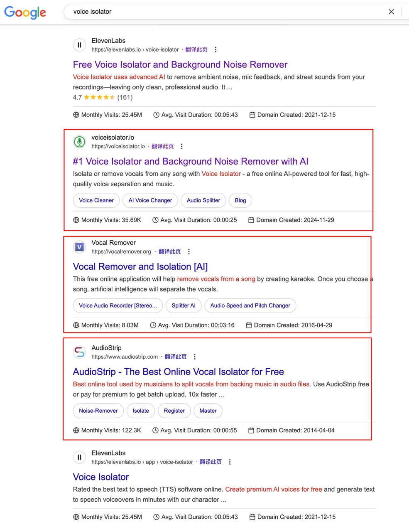Image resolution: width=409 pixels, height=532 pixels.
Task: Click the voiceisolator.io microphone favicon
Action: (79, 142)
